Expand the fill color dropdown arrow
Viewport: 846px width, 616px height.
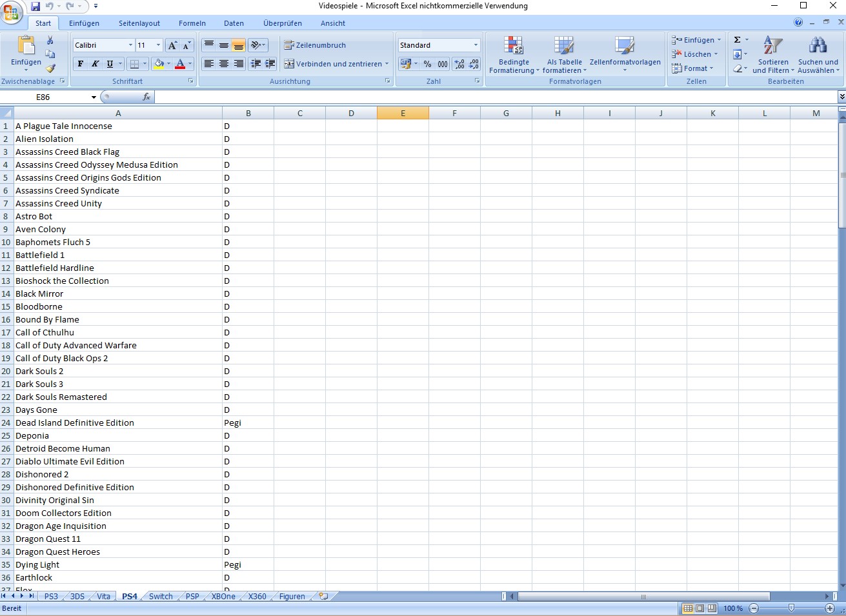click(x=169, y=64)
